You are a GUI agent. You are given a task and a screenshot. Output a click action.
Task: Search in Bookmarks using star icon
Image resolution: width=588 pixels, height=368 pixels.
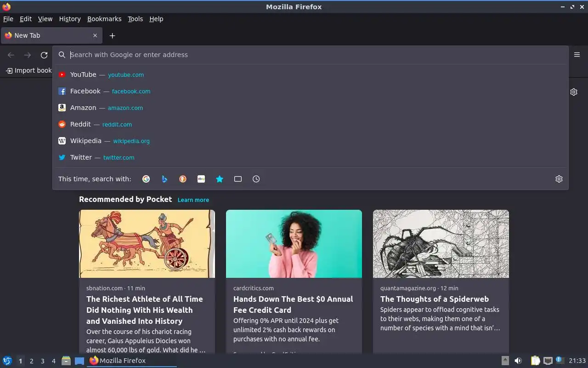[220, 179]
